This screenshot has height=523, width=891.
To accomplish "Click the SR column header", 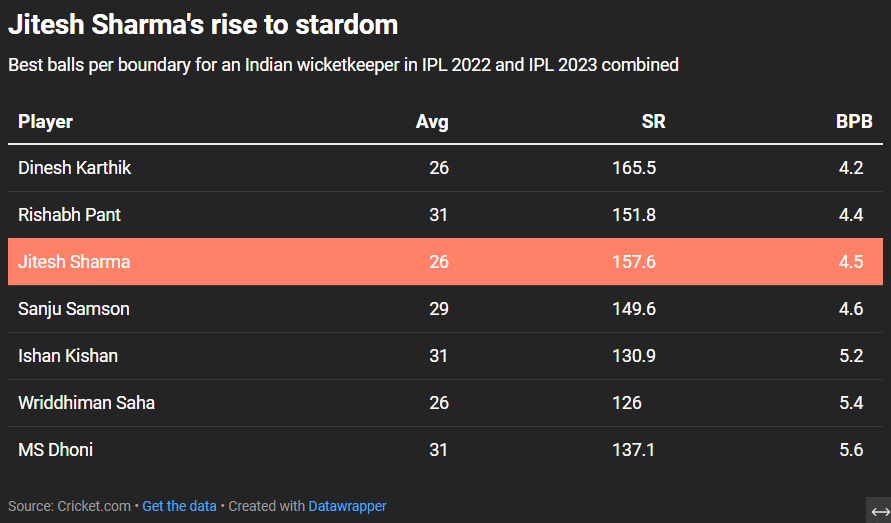I will tap(653, 122).
